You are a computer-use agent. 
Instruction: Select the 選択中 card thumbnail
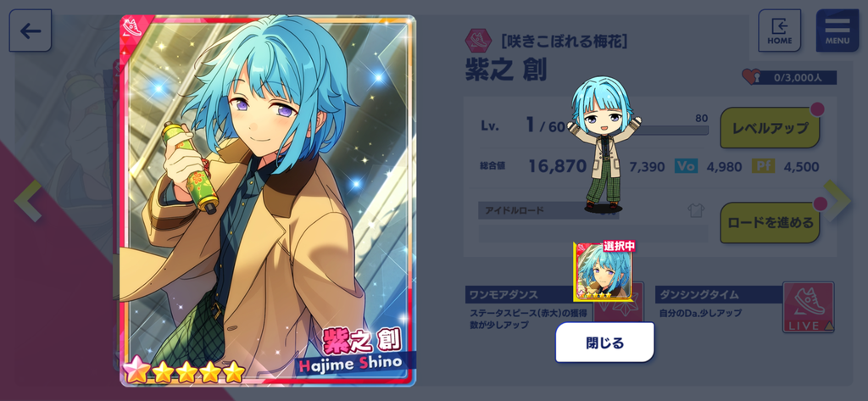(x=604, y=271)
